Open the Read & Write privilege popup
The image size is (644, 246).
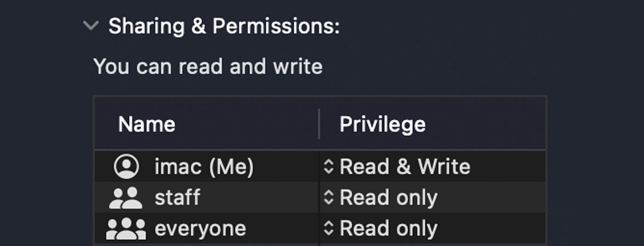(405, 167)
